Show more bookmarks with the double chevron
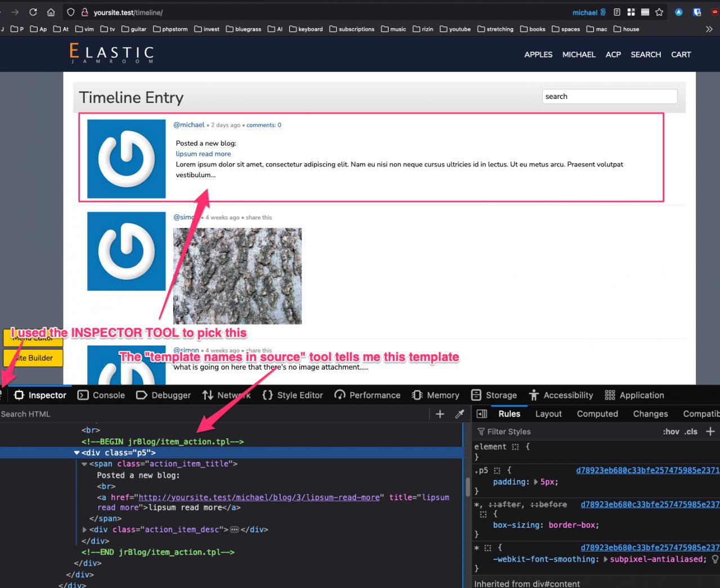720x588 pixels. coord(709,29)
